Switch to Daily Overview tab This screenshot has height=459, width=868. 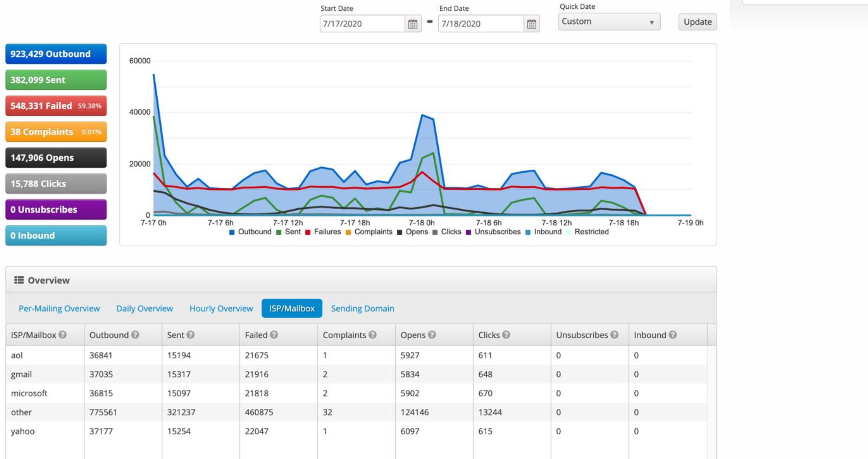[145, 308]
